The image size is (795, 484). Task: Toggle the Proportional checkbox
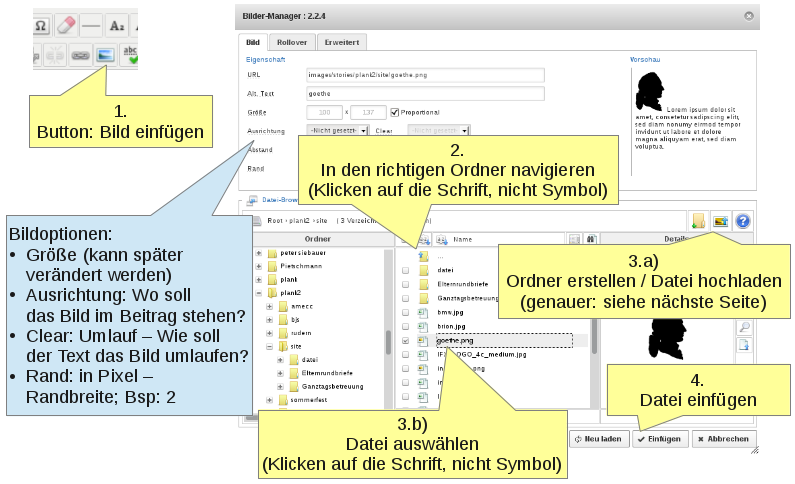coord(395,111)
